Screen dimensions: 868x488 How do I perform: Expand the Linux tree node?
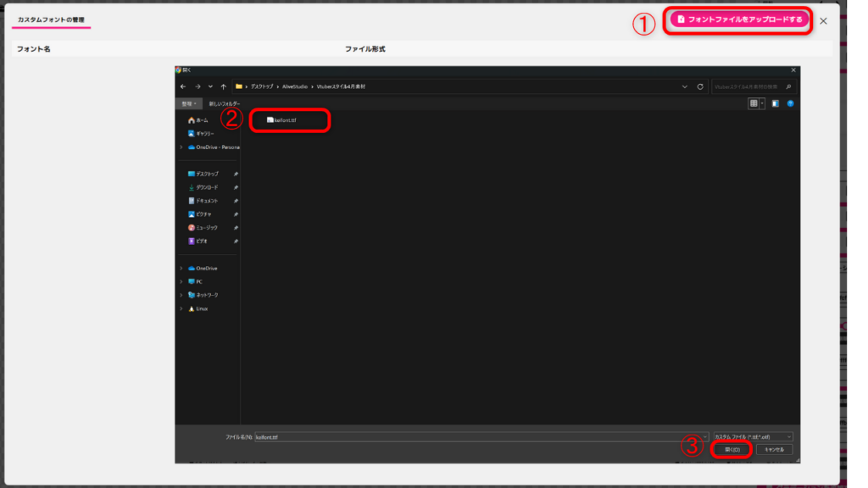181,308
